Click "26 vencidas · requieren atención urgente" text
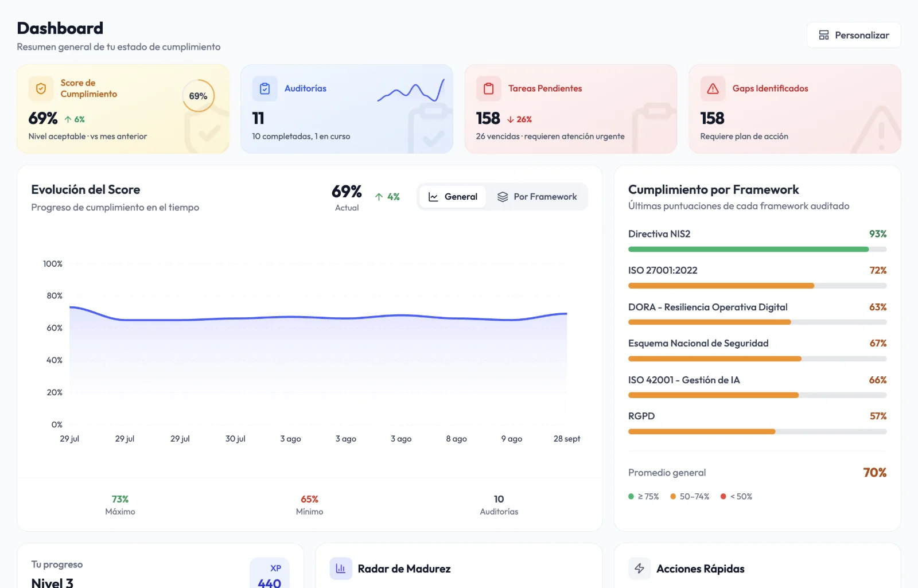 [550, 137]
